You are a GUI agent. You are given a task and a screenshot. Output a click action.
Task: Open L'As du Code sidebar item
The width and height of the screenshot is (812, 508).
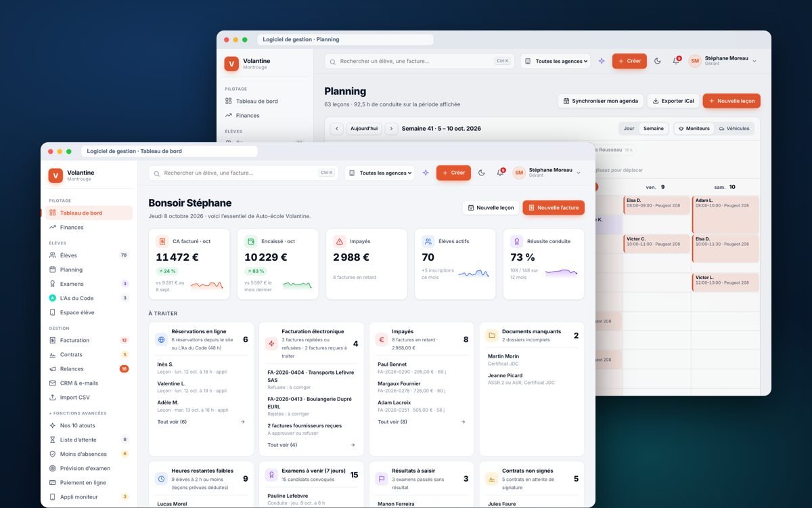tap(89, 298)
